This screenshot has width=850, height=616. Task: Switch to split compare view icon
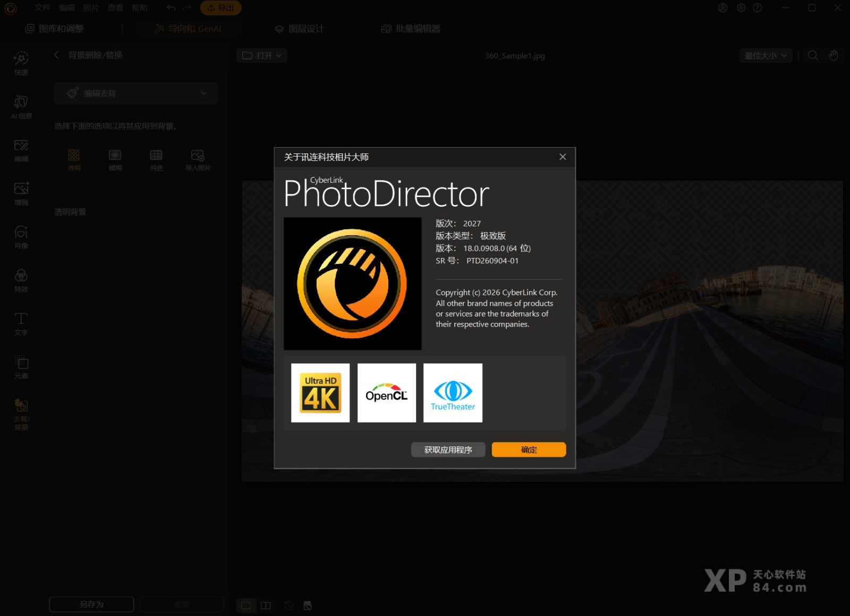coord(266,605)
